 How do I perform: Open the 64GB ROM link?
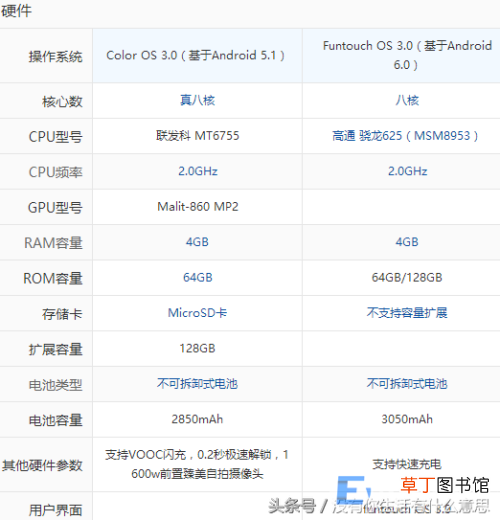click(x=198, y=277)
